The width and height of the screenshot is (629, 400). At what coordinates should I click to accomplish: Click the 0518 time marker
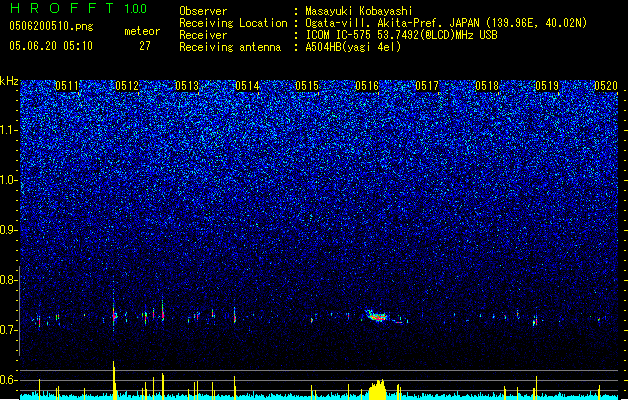[487, 86]
